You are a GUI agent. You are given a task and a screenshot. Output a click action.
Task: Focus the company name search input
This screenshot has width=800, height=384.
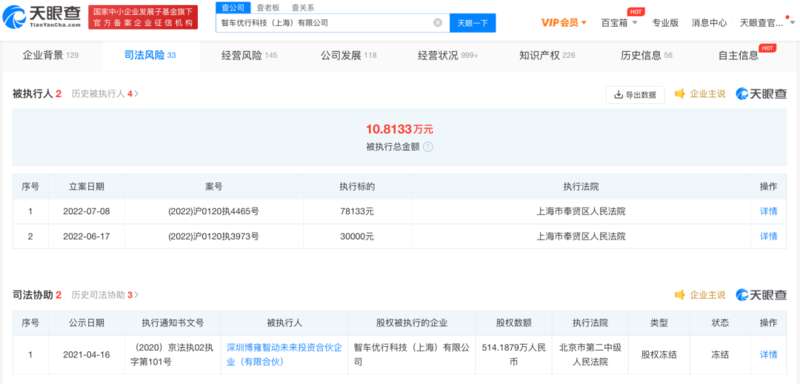click(326, 23)
